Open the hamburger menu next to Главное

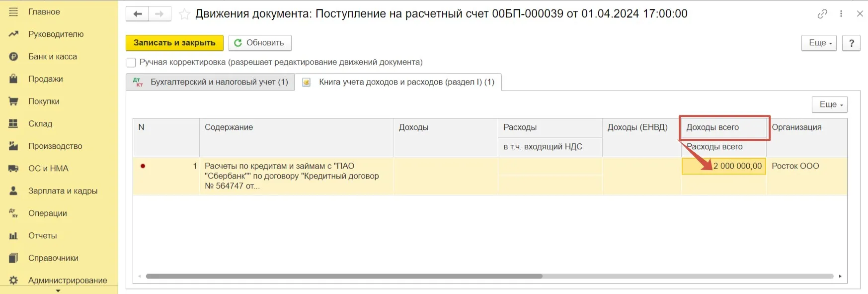13,11
